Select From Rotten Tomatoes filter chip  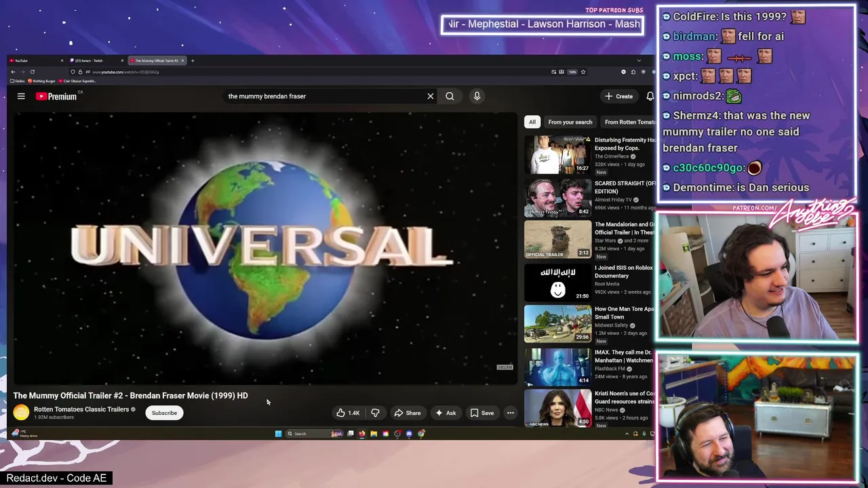pos(629,122)
